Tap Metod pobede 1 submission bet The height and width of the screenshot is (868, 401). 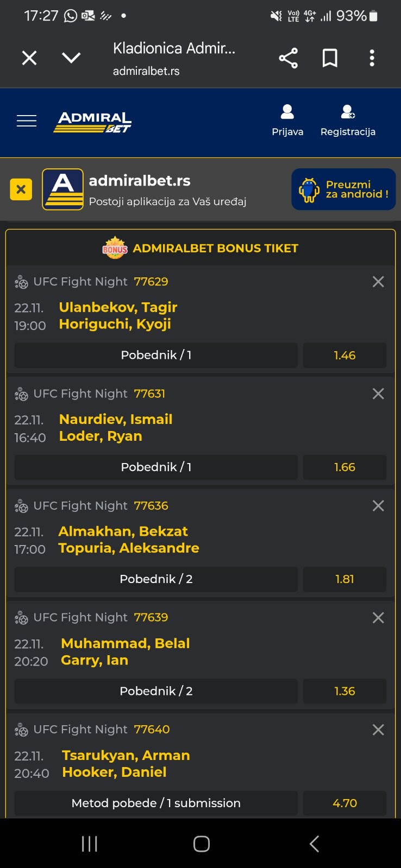[156, 803]
